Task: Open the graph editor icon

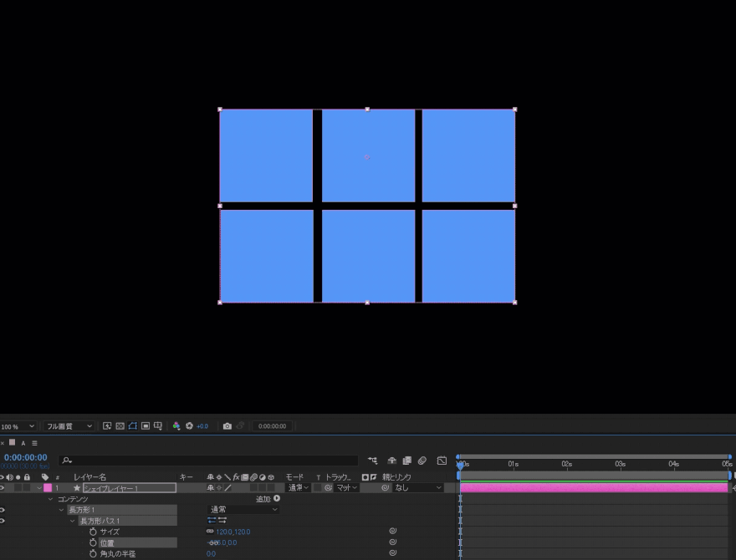Action: 442,461
